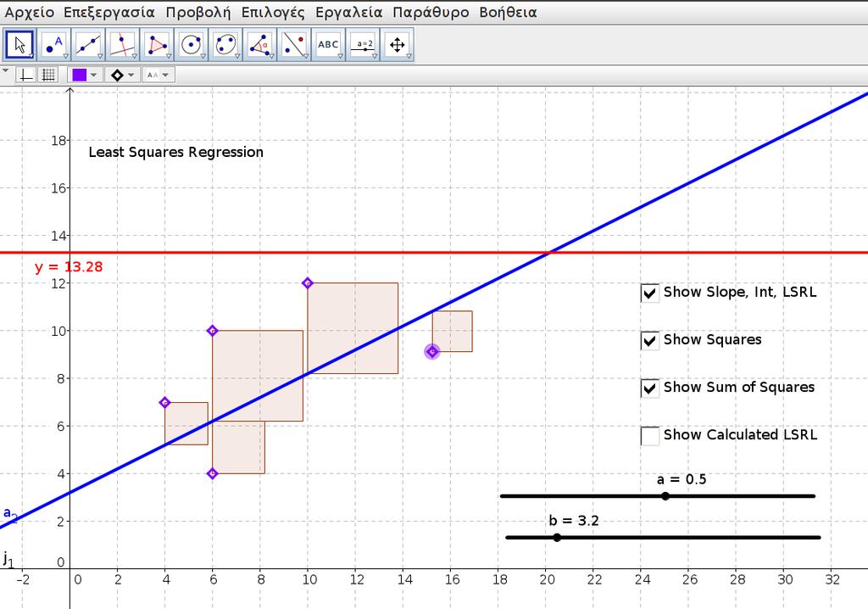Select the Angle measurement tool
Image resolution: width=868 pixels, height=609 pixels.
(260, 45)
